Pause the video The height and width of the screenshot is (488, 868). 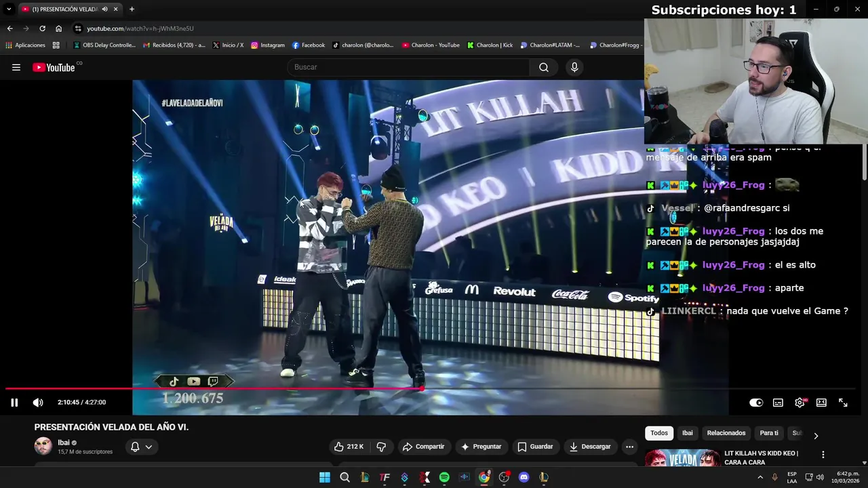(14, 402)
